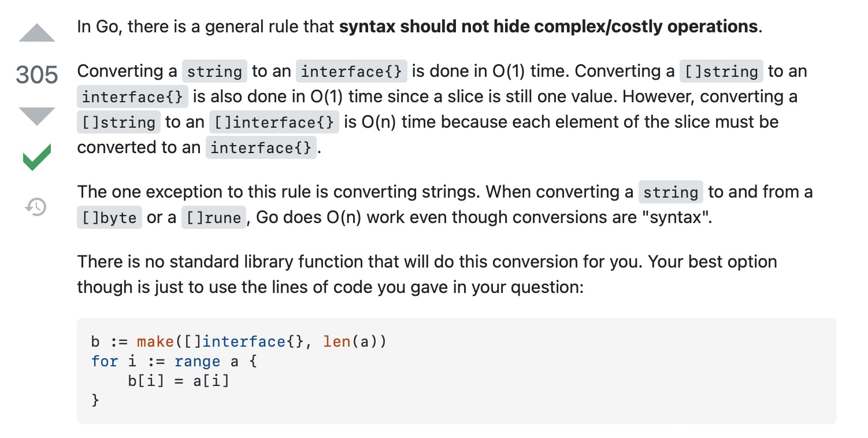868x438 pixels.
Task: Click the []byte inline code
Action: point(109,218)
